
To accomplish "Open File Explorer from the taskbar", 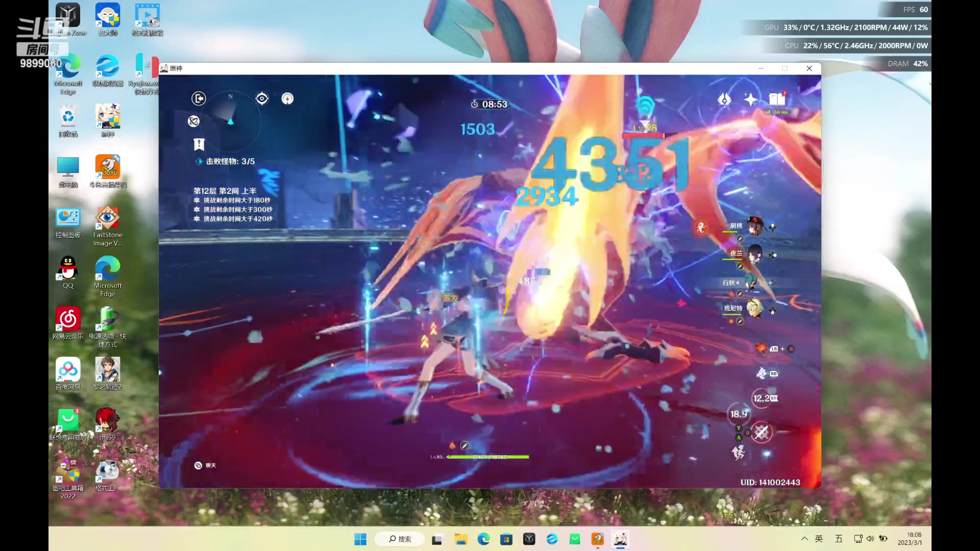I will pyautogui.click(x=461, y=539).
